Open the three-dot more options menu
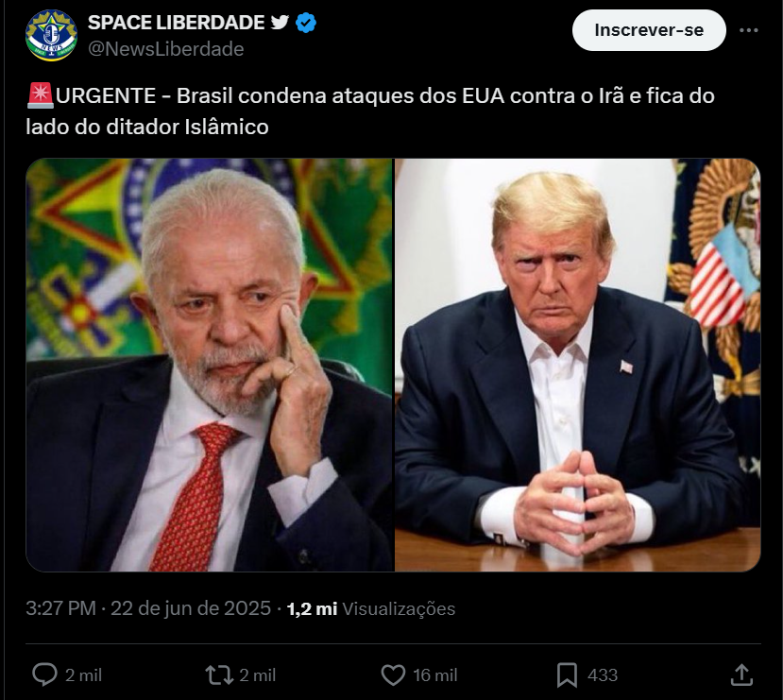 pyautogui.click(x=749, y=30)
